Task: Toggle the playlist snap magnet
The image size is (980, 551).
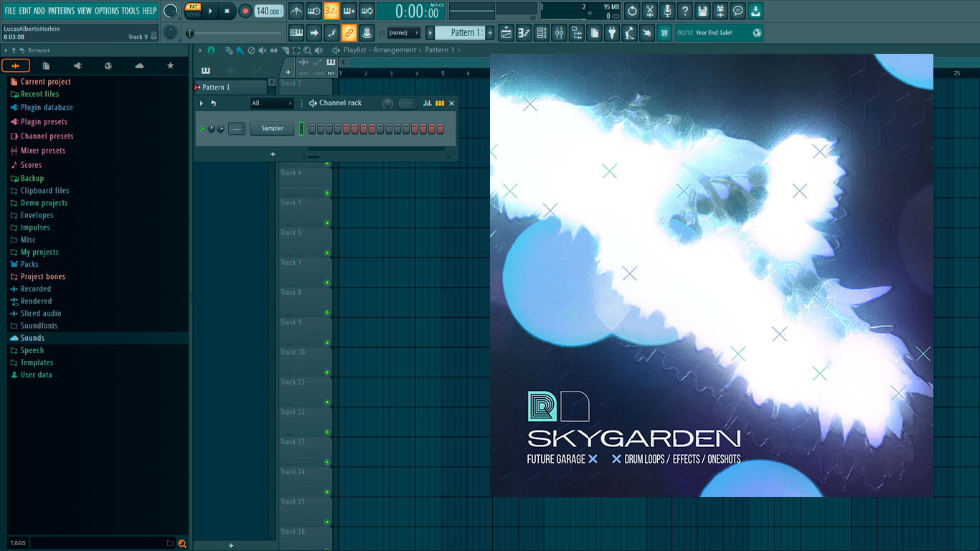Action: 212,50
